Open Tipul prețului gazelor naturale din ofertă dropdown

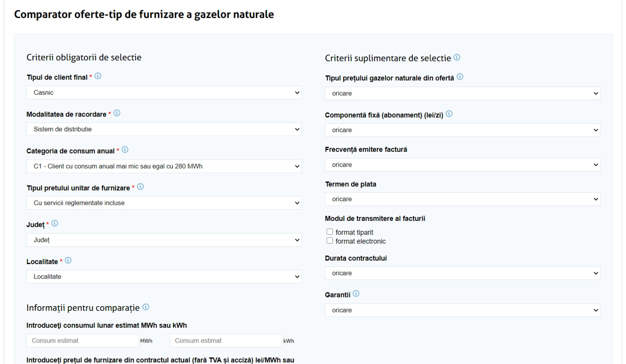click(x=463, y=94)
